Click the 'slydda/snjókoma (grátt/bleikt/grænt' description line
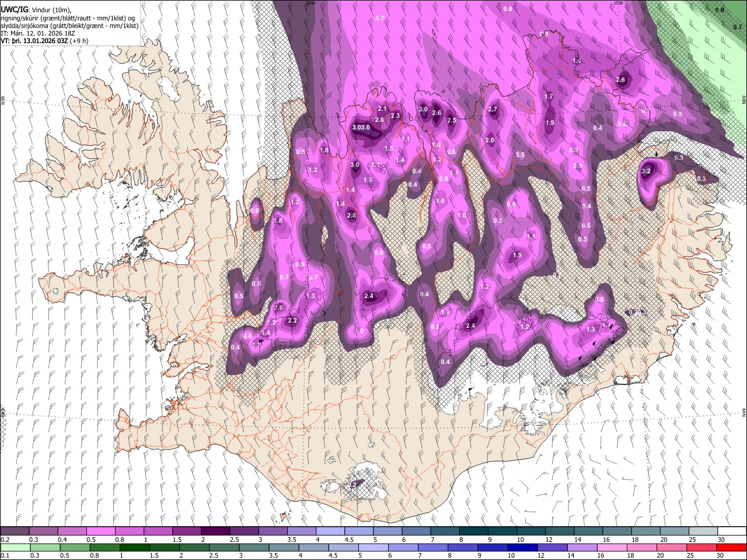Image resolution: width=747 pixels, height=560 pixels. (69, 26)
